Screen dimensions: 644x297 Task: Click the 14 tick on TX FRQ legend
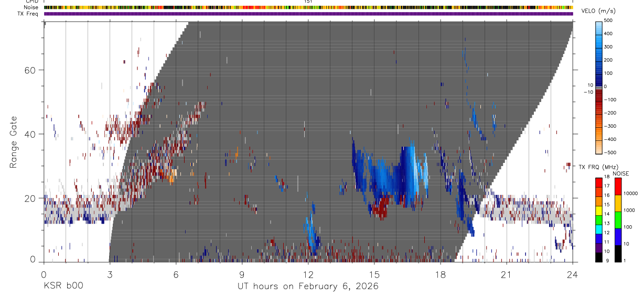point(607,214)
